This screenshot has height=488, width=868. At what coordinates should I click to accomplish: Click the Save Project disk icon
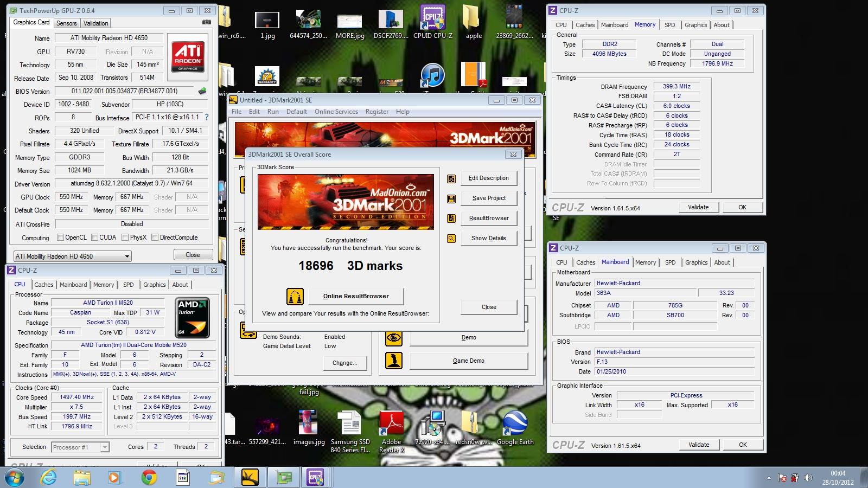(x=451, y=198)
